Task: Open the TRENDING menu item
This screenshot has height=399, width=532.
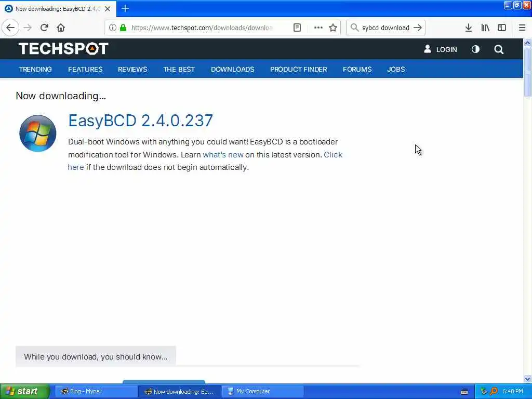Action: point(35,69)
